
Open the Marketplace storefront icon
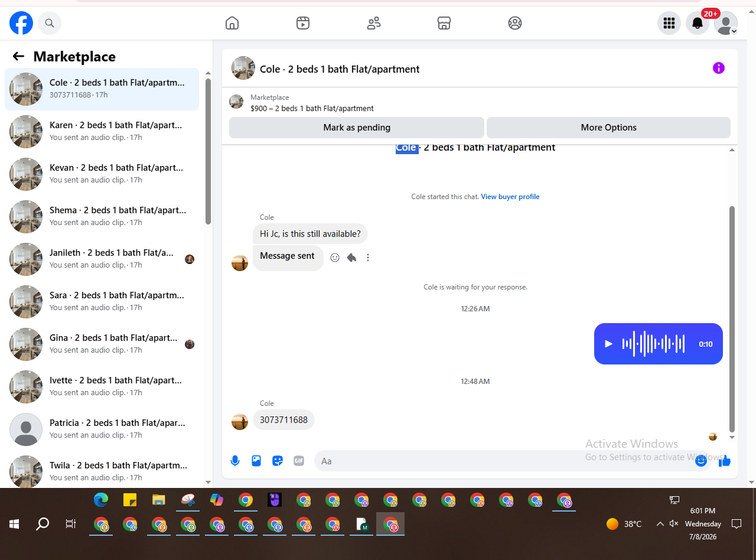coord(444,23)
